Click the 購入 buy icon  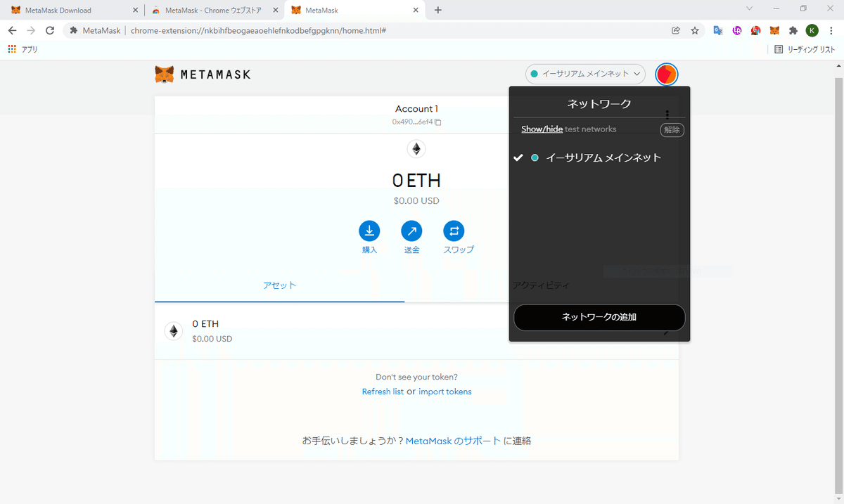tap(369, 231)
